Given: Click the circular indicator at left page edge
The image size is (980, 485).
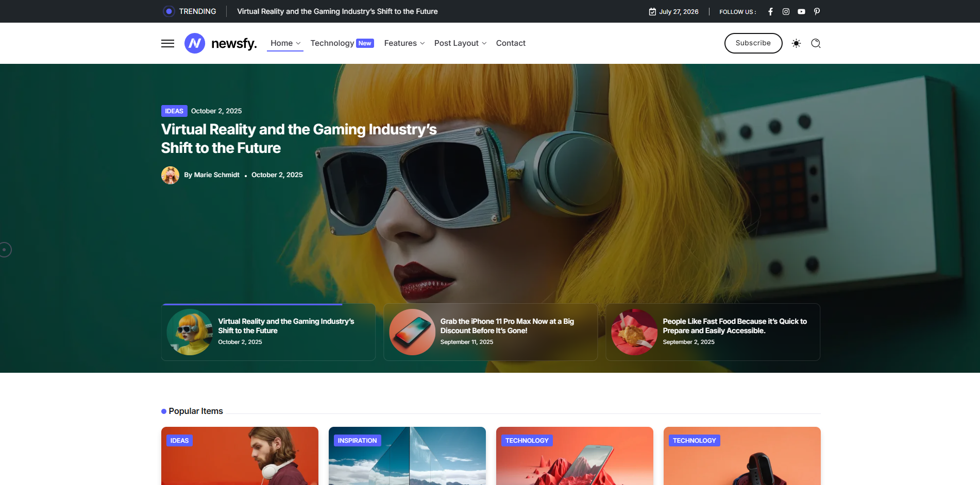Looking at the screenshot, I should pos(5,250).
